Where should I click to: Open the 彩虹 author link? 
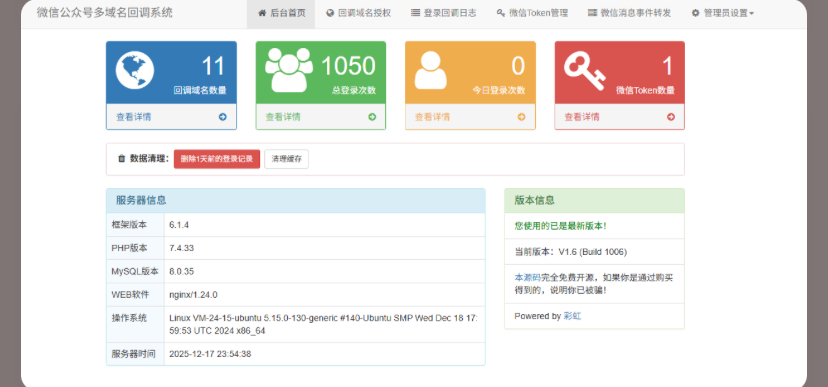[x=572, y=316]
